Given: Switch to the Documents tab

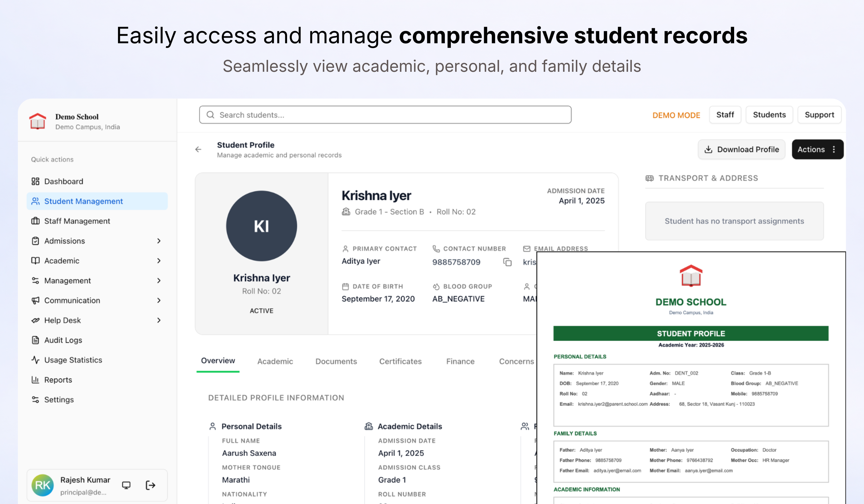Looking at the screenshot, I should pos(336,361).
